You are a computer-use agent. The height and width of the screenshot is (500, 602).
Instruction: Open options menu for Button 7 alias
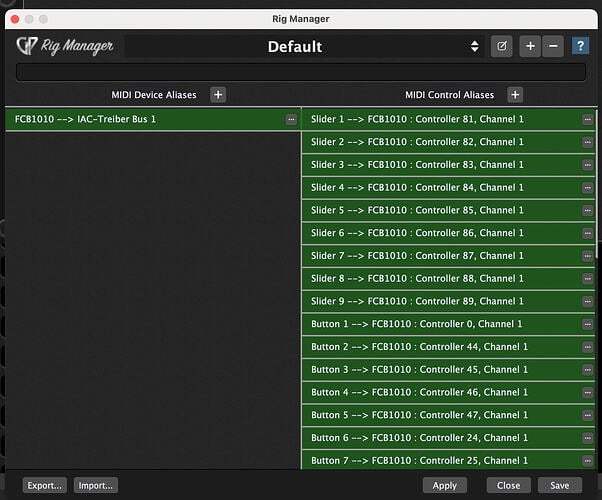click(x=587, y=461)
